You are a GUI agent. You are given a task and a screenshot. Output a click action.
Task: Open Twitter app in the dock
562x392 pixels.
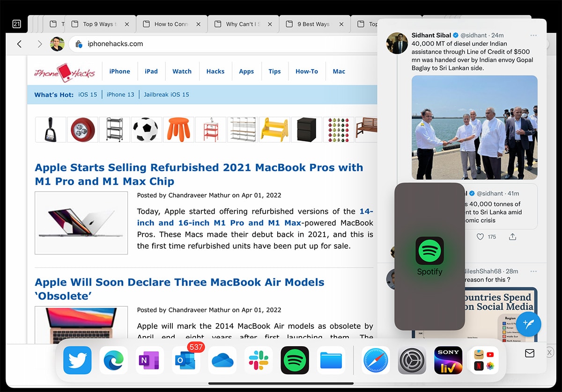coord(77,360)
